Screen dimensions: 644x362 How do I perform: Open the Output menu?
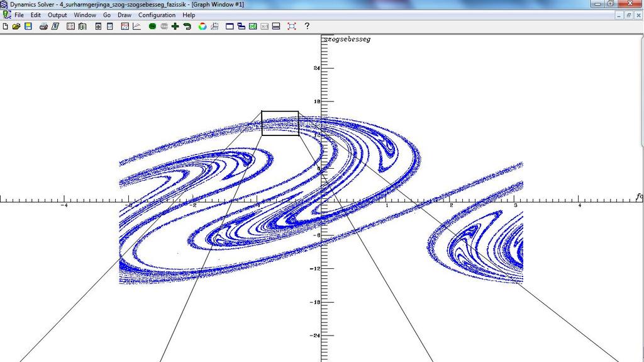[x=57, y=15]
